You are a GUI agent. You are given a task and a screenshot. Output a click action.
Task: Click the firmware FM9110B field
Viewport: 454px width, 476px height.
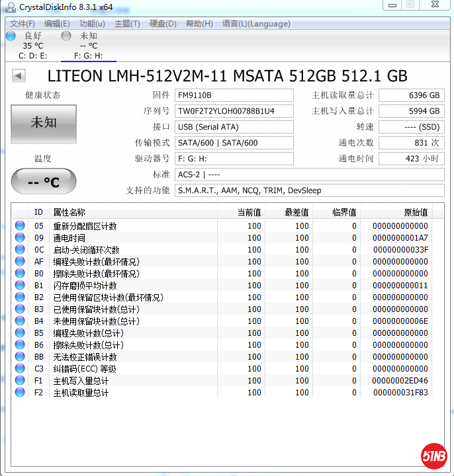[234, 95]
